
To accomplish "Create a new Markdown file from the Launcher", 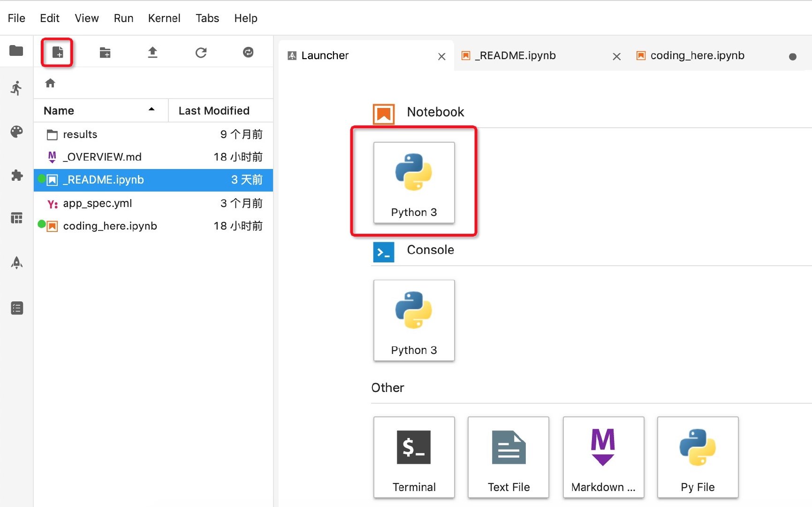I will click(603, 457).
